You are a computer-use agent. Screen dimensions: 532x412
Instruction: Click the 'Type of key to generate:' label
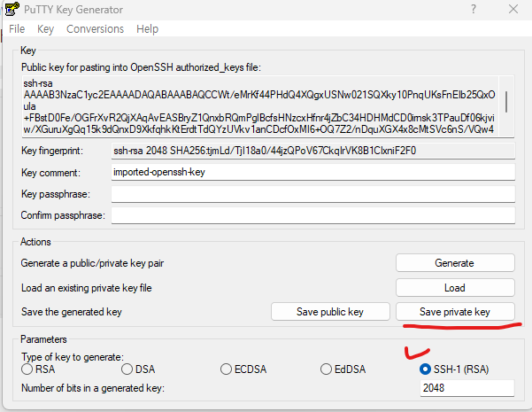[x=73, y=357]
